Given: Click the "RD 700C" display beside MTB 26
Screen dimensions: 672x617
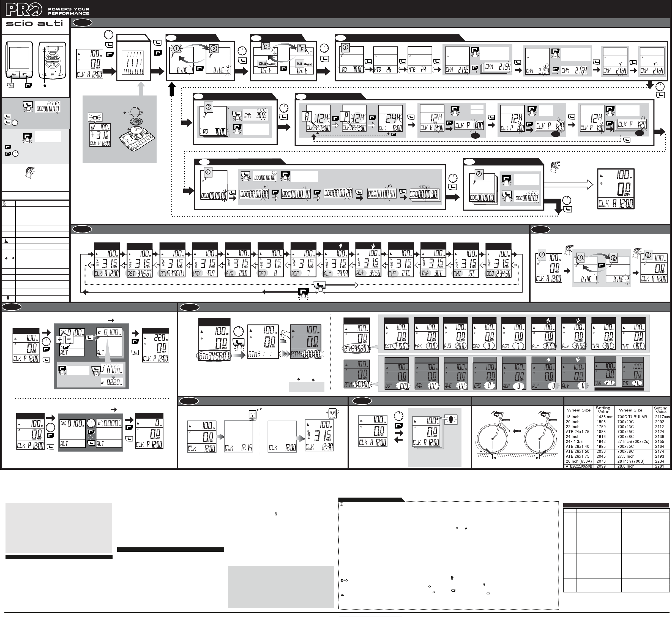Looking at the screenshot, I should tap(351, 60).
